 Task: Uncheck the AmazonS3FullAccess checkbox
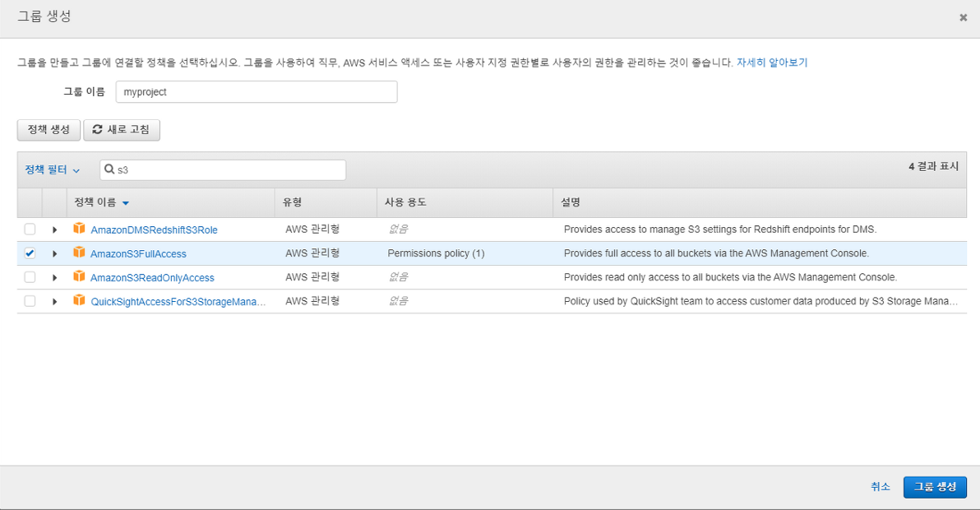[x=30, y=253]
